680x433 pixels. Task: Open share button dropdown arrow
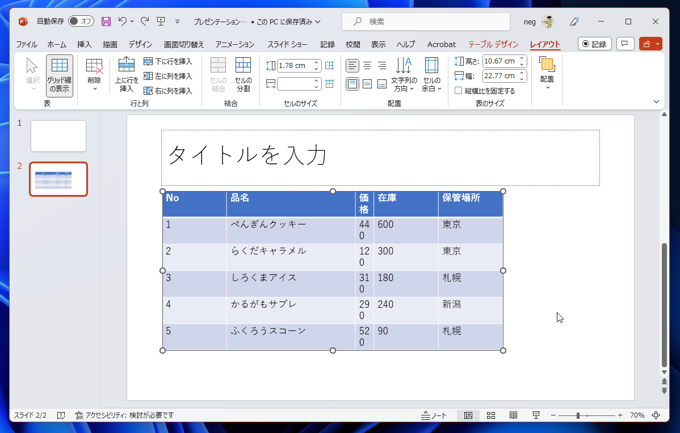click(x=658, y=44)
